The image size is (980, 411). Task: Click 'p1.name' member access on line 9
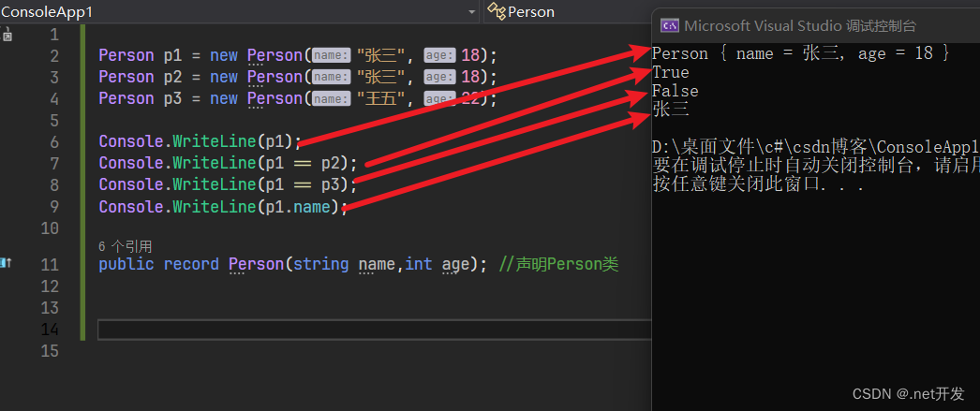coord(298,207)
